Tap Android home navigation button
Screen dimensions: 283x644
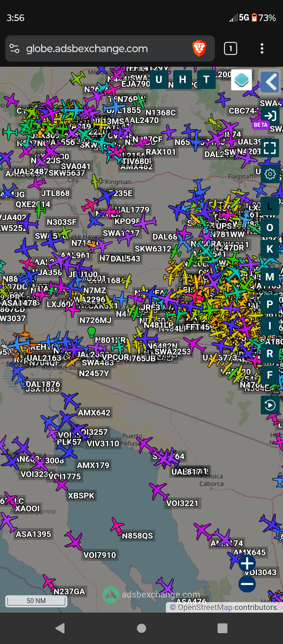tap(141, 628)
